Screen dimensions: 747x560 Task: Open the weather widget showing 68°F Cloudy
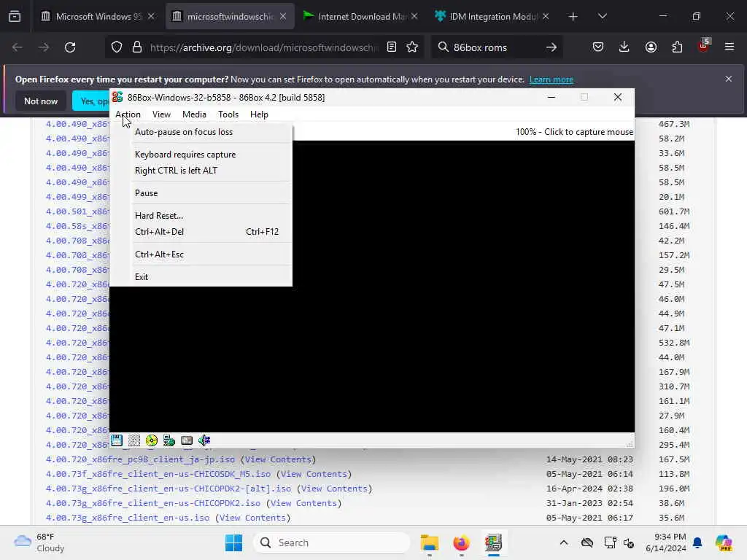[x=39, y=542]
